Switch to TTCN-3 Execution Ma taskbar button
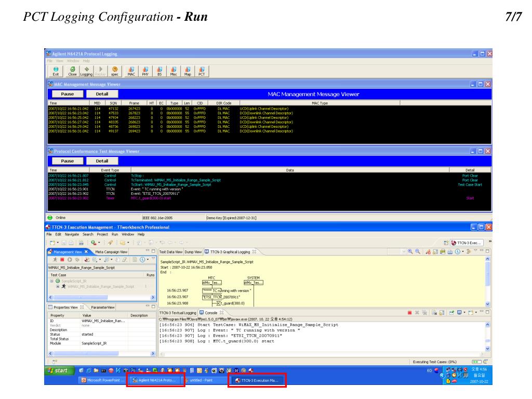 pos(259,380)
